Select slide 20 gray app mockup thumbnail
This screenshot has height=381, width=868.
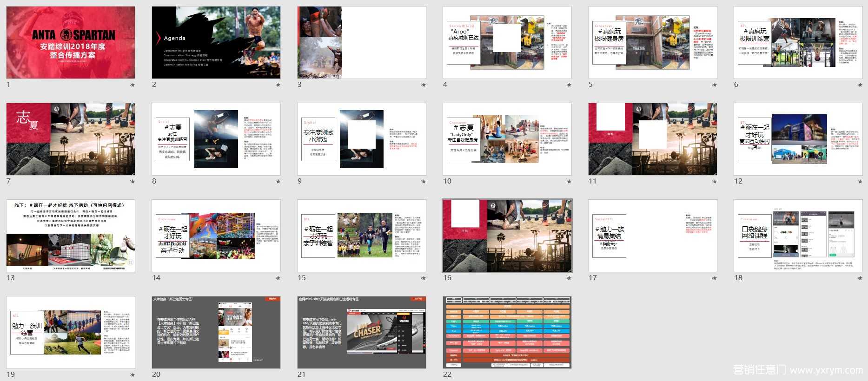[x=216, y=332]
